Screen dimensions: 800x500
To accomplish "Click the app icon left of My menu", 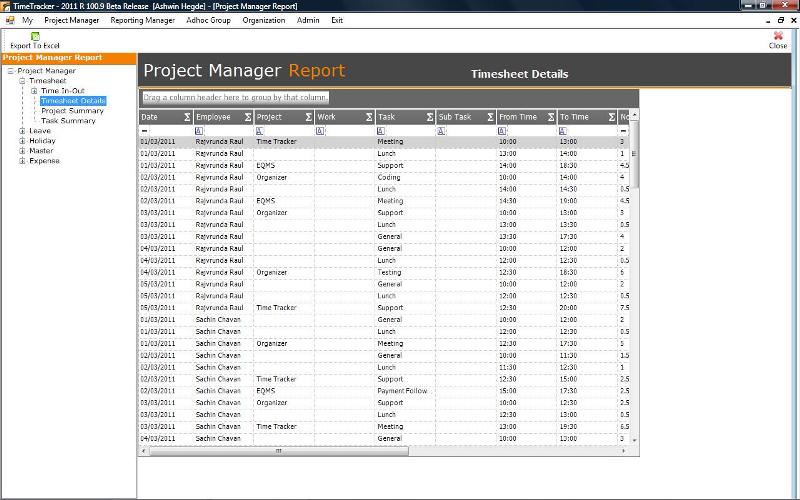I will pos(10,20).
